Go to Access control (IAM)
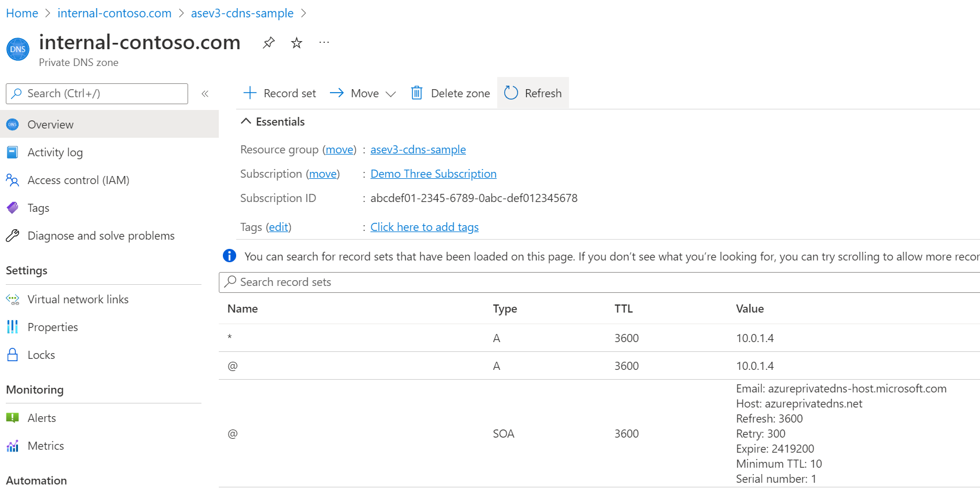 78,180
